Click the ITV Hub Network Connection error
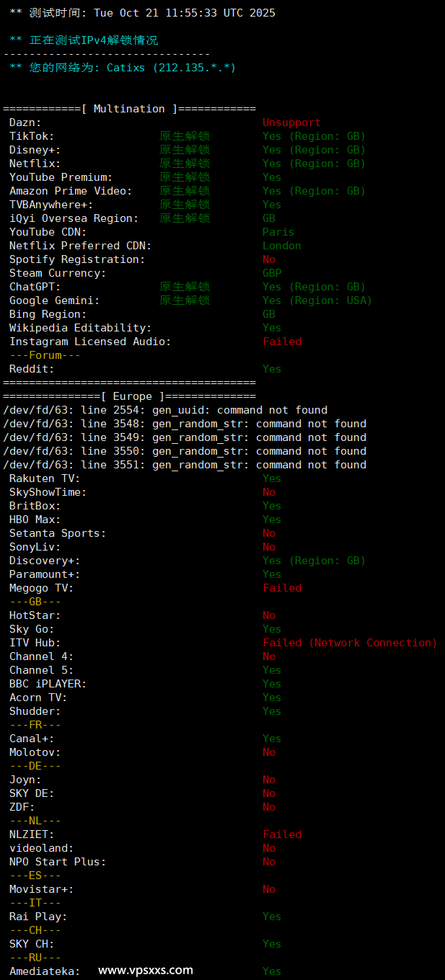 (x=350, y=643)
